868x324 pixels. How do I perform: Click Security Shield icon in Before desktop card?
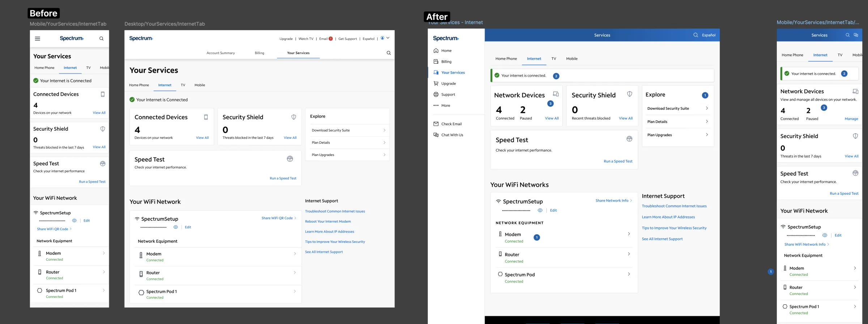click(x=294, y=117)
